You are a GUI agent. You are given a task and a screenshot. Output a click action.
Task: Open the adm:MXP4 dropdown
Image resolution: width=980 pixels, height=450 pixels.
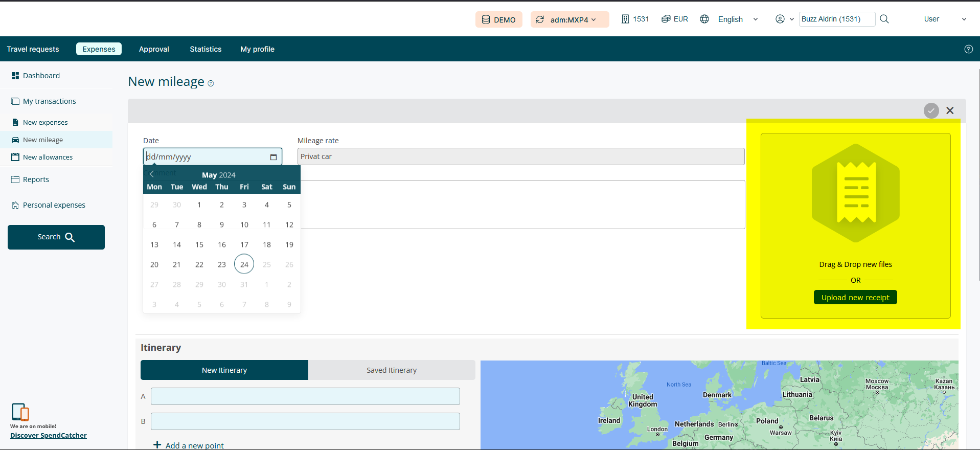click(x=570, y=19)
